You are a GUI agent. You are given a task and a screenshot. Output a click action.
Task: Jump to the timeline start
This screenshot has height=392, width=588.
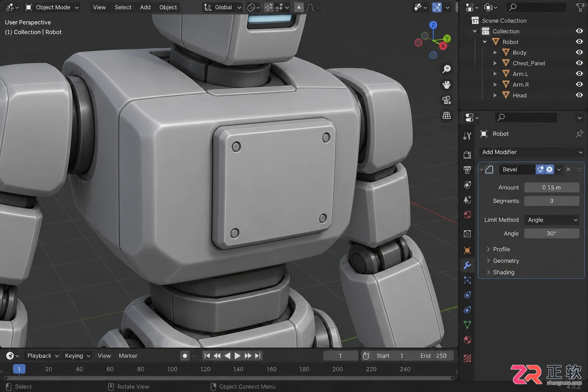[207, 356]
